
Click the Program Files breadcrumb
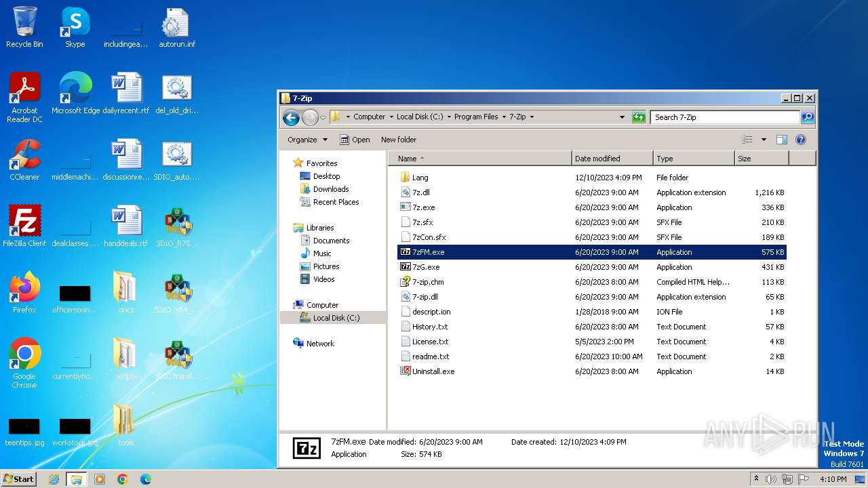[476, 117]
